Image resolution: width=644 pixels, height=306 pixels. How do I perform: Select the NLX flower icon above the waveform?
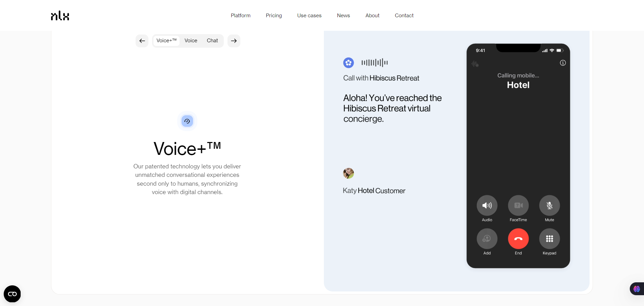[349, 63]
